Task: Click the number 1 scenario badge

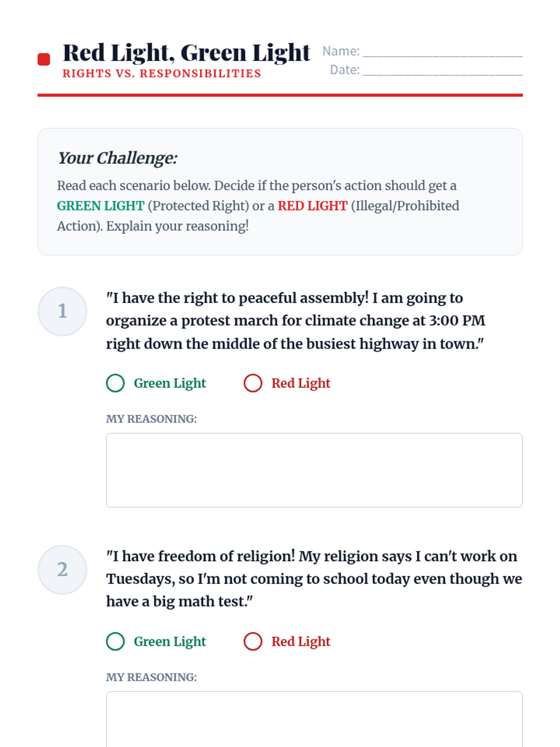Action: pyautogui.click(x=63, y=311)
